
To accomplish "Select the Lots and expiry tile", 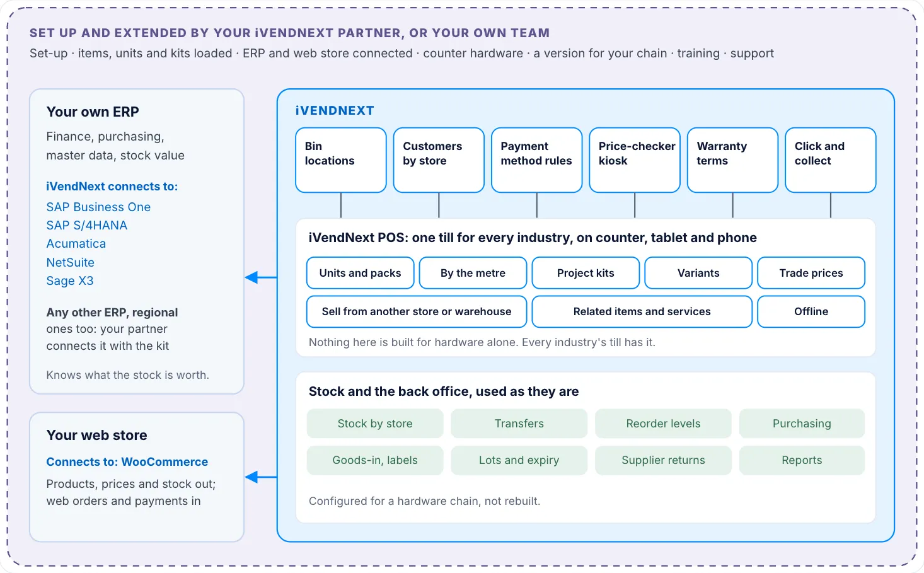I will click(519, 460).
